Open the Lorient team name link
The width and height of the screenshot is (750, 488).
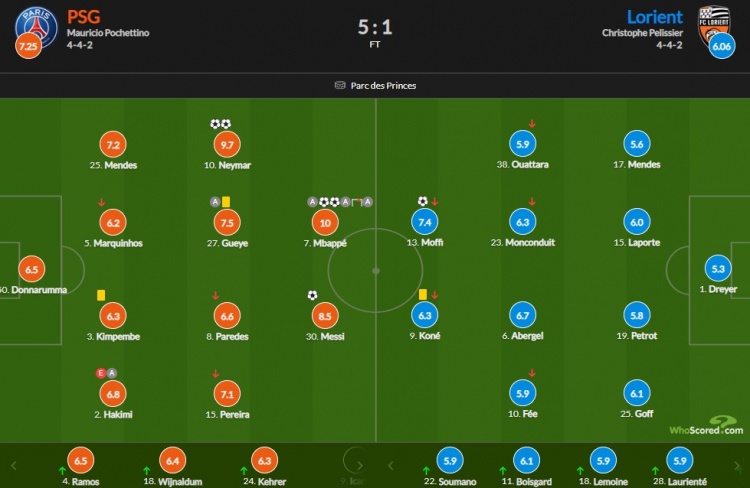pos(655,17)
